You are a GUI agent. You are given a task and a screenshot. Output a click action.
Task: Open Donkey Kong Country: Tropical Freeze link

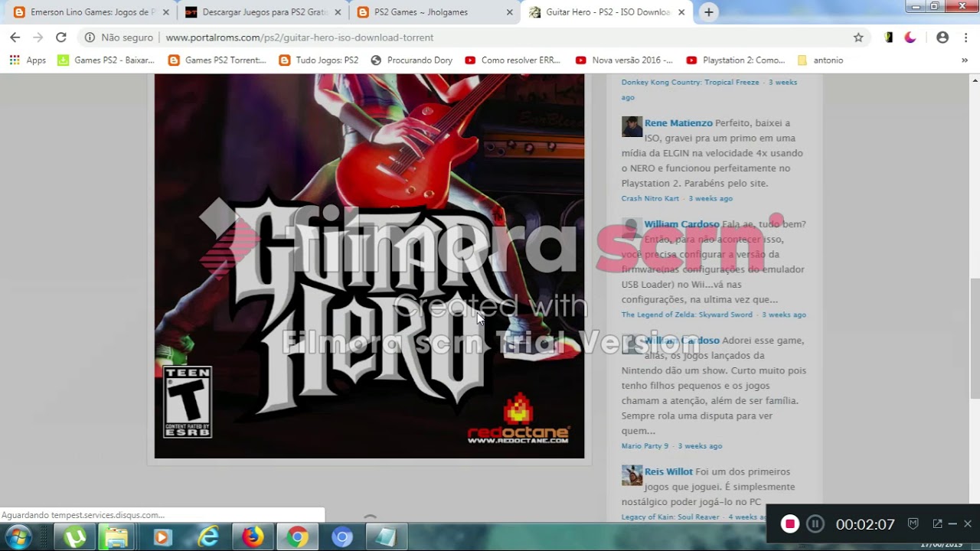tap(690, 82)
